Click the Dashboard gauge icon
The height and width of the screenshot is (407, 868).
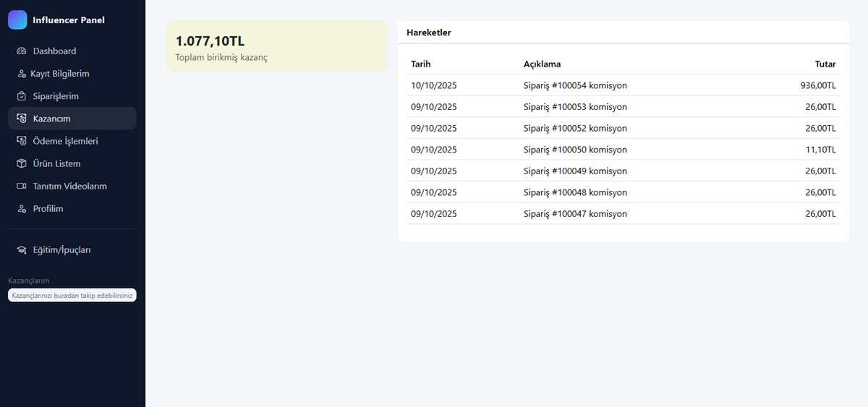[22, 51]
